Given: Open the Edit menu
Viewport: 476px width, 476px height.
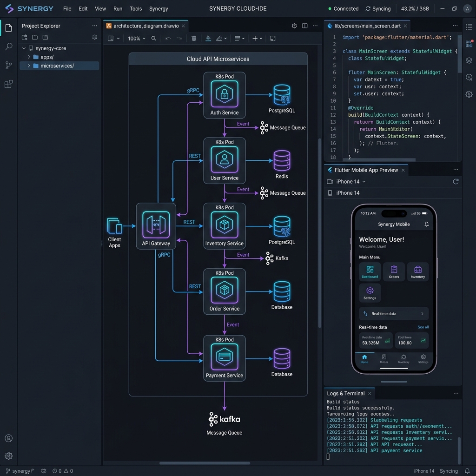Looking at the screenshot, I should click(83, 9).
